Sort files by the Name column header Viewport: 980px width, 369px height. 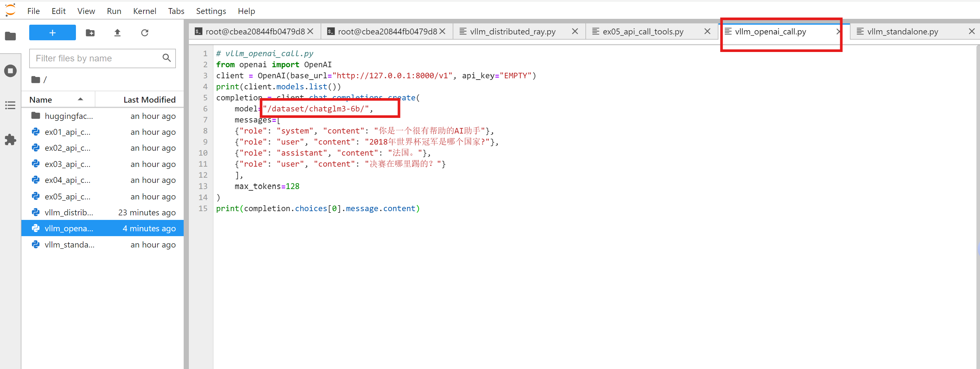[x=41, y=100]
